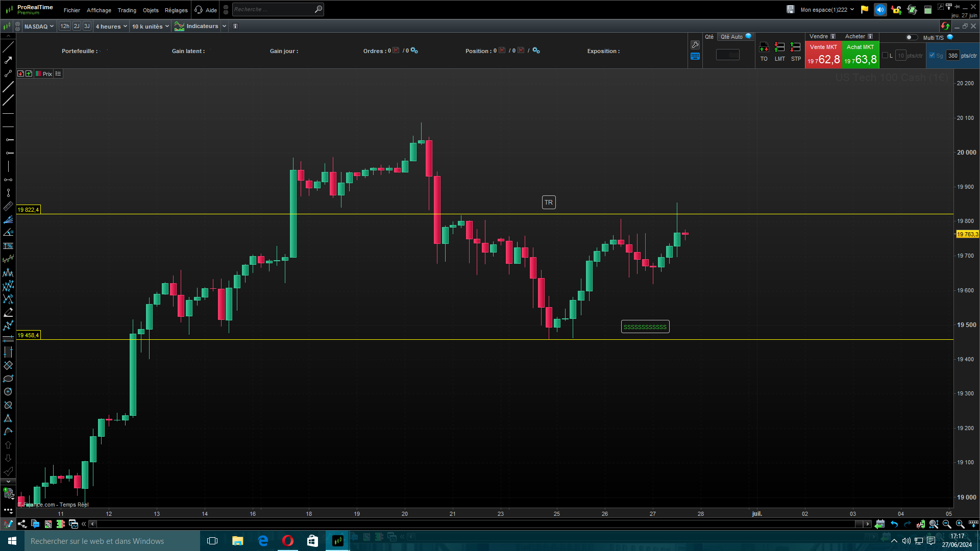Enable the L limit checkbox

885,56
